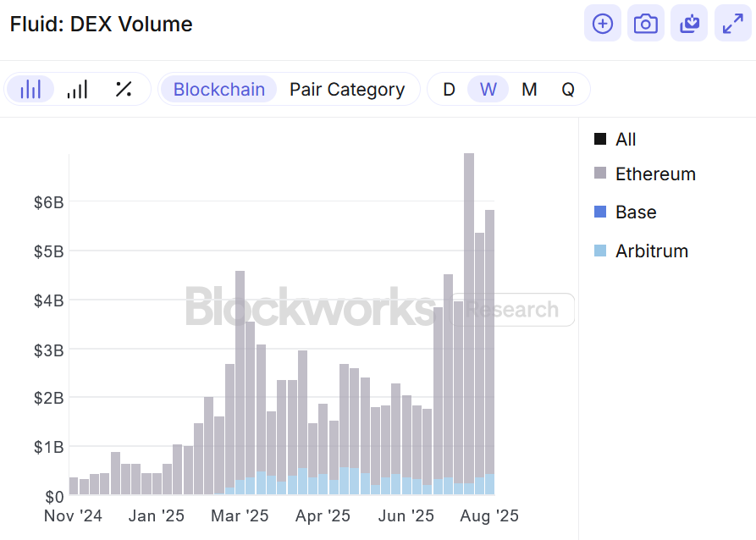The width and height of the screenshot is (756, 540).
Task: Click the Blockworks Research watermark logo
Action: point(378,308)
